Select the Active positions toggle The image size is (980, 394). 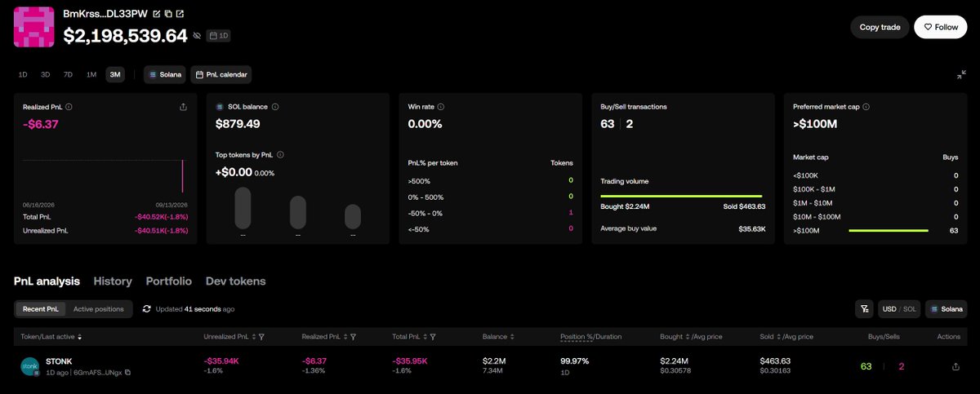99,309
